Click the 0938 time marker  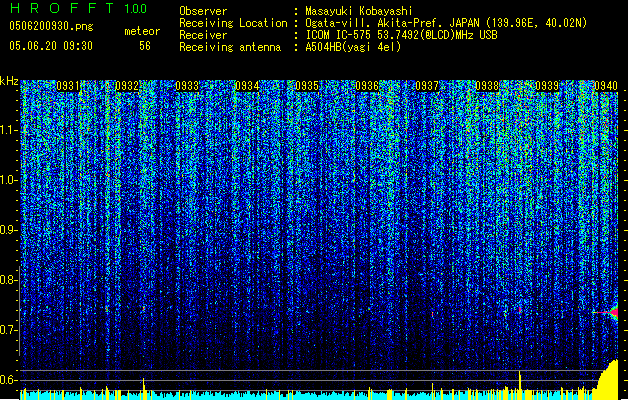pyautogui.click(x=487, y=86)
